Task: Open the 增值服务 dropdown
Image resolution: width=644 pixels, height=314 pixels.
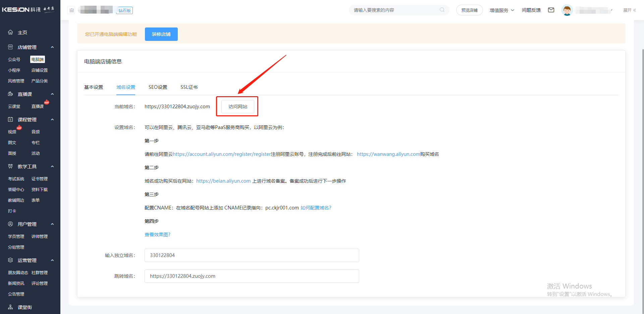Action: (501, 10)
